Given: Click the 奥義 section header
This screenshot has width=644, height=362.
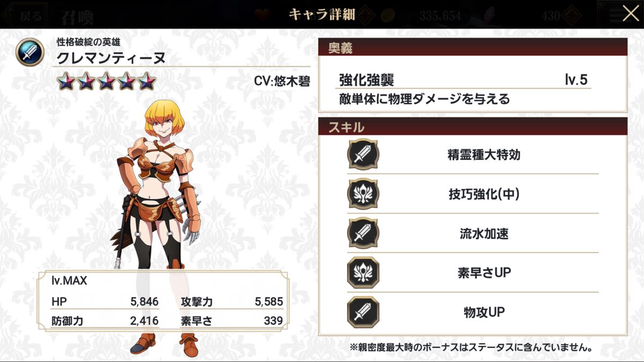Looking at the screenshot, I should [473, 48].
